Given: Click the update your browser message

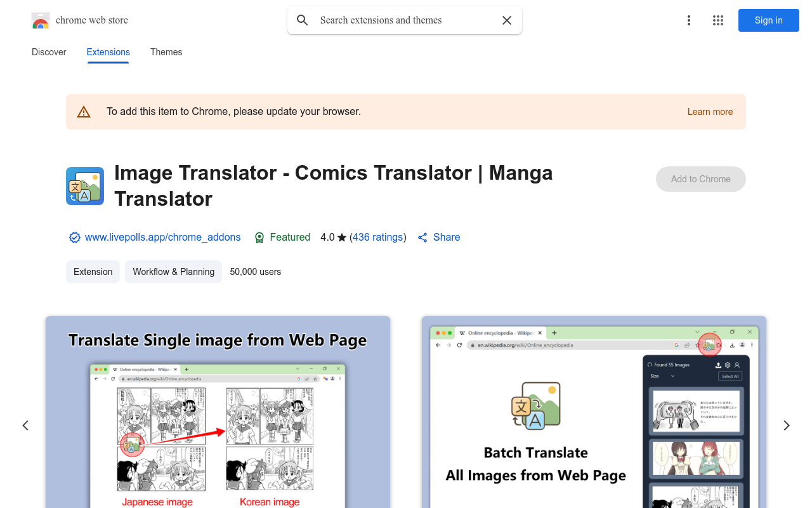Looking at the screenshot, I should (233, 112).
